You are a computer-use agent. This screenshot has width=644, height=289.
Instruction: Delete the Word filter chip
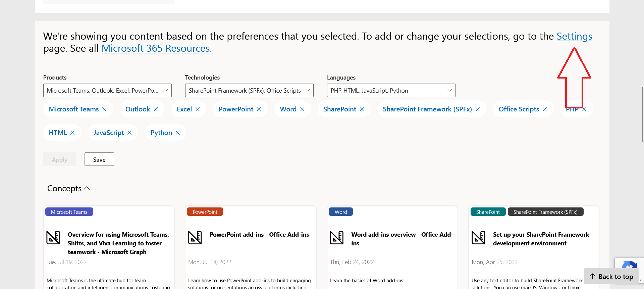(302, 109)
